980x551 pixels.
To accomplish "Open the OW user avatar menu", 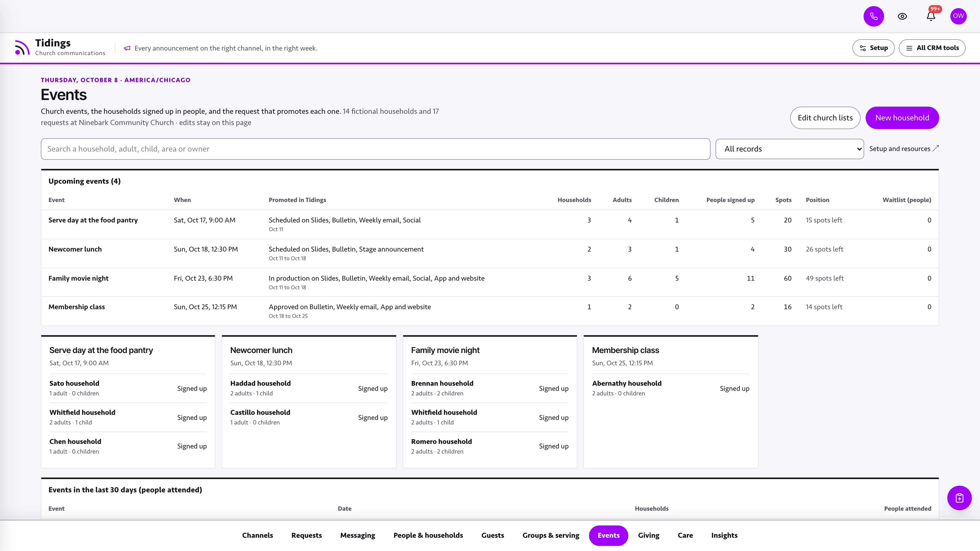I will [x=958, y=16].
